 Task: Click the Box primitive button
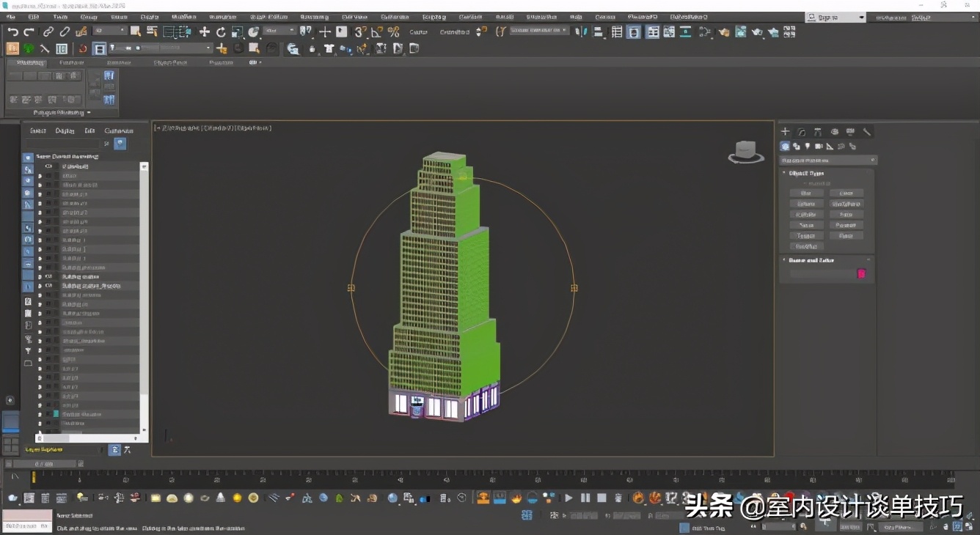coord(806,193)
